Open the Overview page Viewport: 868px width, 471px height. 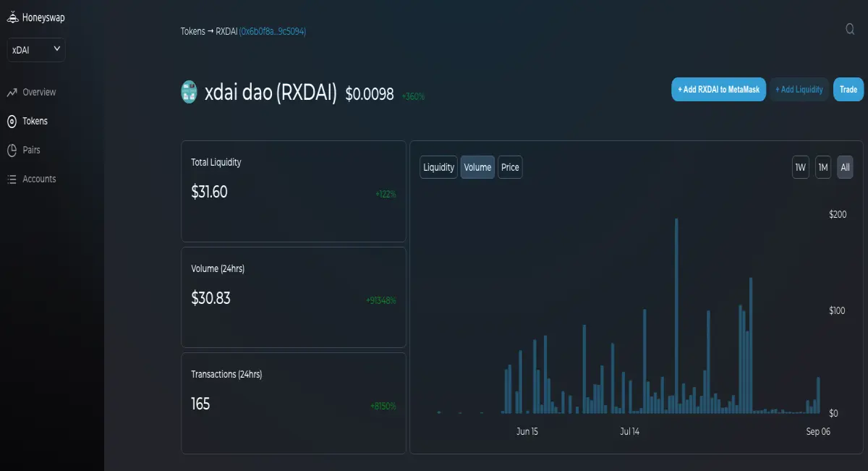39,93
